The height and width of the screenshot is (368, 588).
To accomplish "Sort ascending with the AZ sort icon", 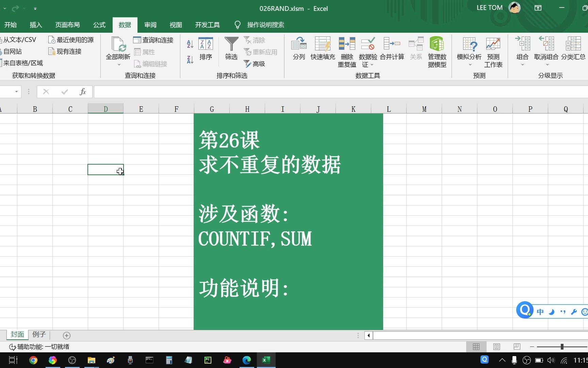I will (190, 44).
